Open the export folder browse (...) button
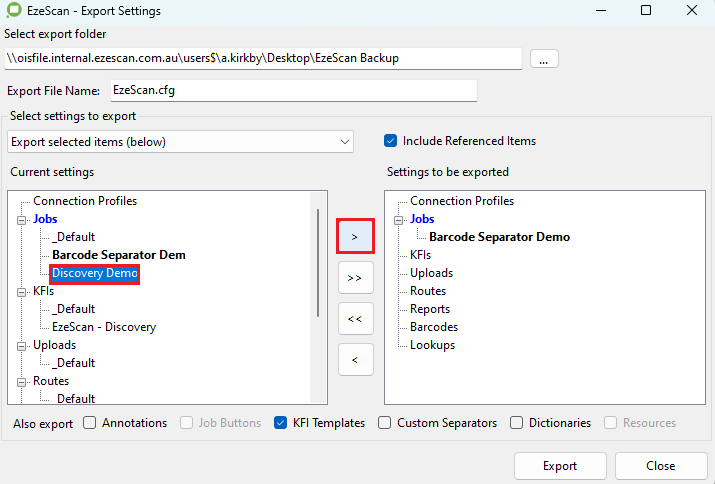Image resolution: width=715 pixels, height=484 pixels. pos(544,59)
